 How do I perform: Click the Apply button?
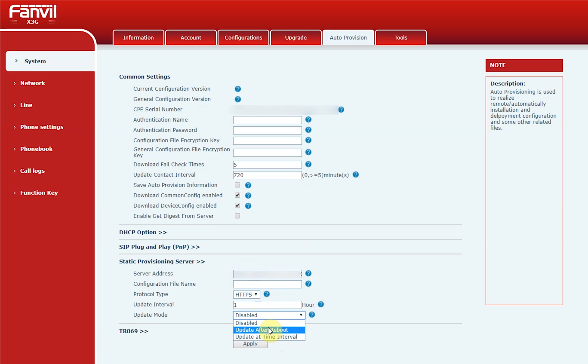click(x=250, y=343)
